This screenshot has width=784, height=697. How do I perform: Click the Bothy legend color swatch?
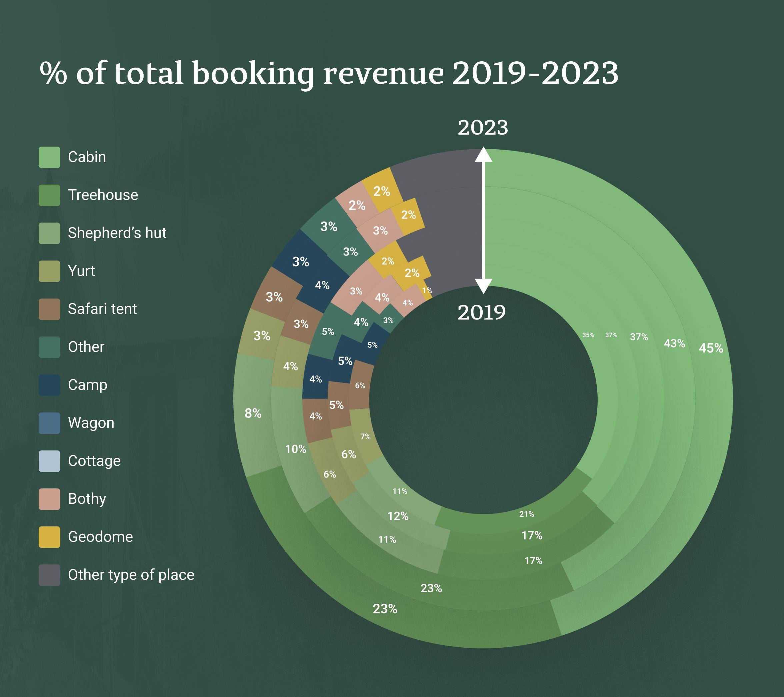click(x=49, y=499)
